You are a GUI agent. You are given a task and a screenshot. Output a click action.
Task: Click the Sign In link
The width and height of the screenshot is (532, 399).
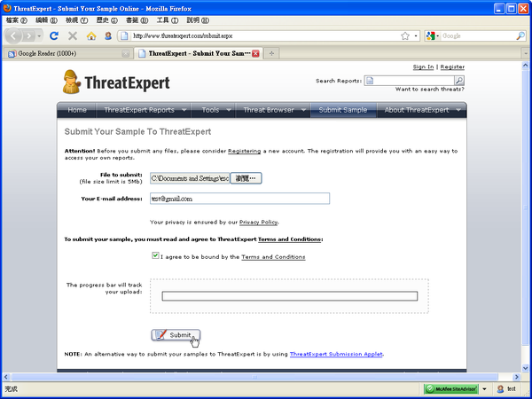(x=423, y=66)
